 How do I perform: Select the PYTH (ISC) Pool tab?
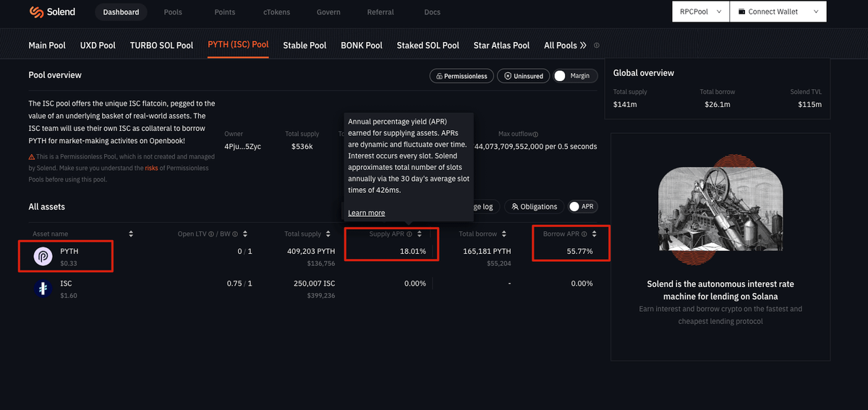(238, 44)
